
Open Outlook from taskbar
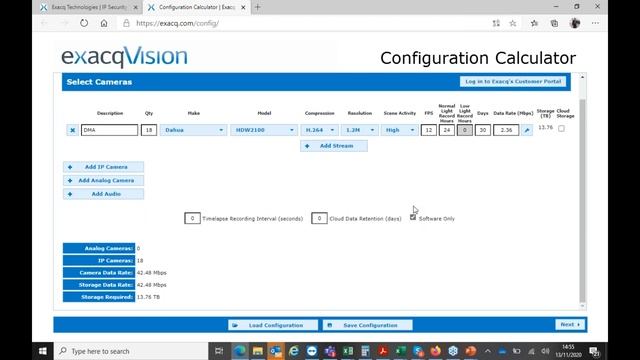coord(276,351)
